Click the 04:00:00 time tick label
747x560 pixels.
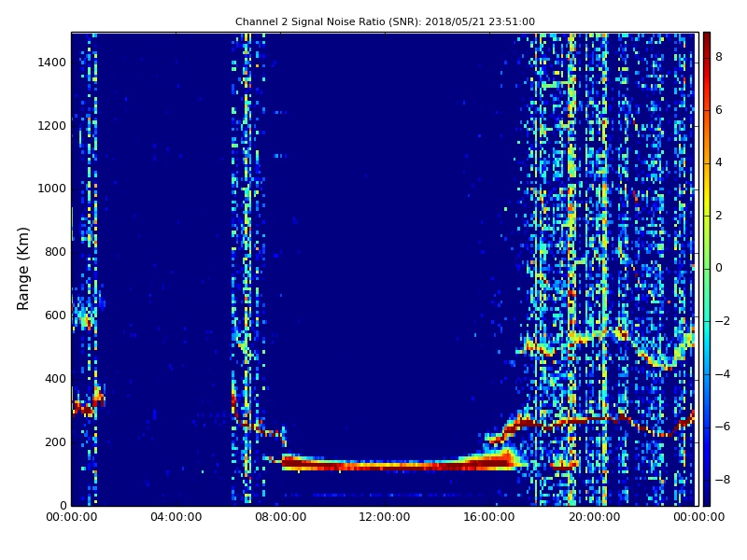(x=176, y=517)
